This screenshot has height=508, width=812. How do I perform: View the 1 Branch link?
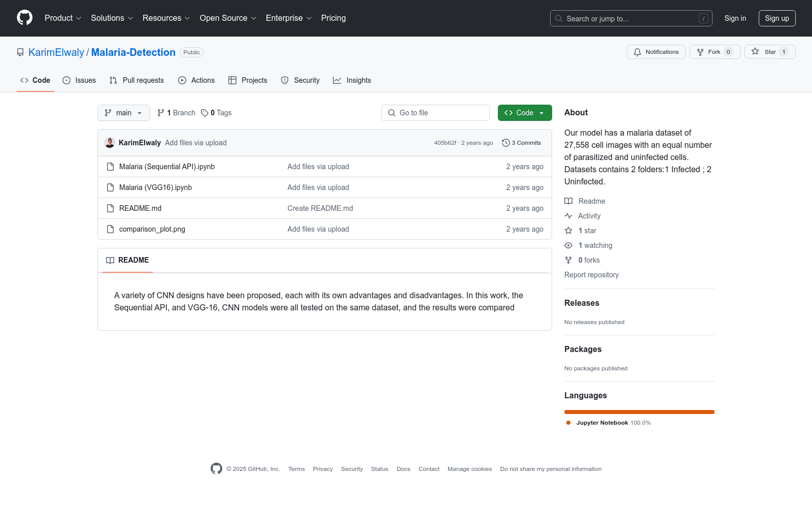[176, 113]
